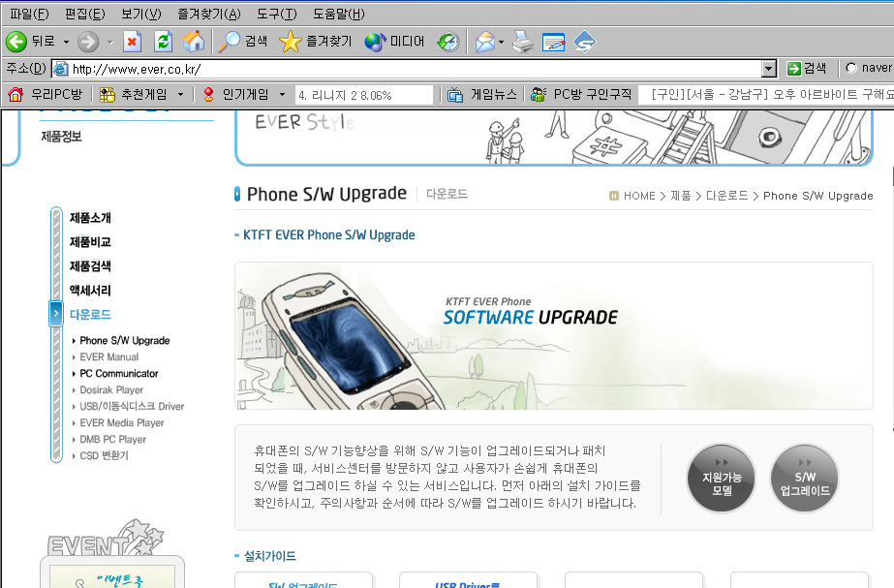Click the page icon in address bar

coord(60,69)
